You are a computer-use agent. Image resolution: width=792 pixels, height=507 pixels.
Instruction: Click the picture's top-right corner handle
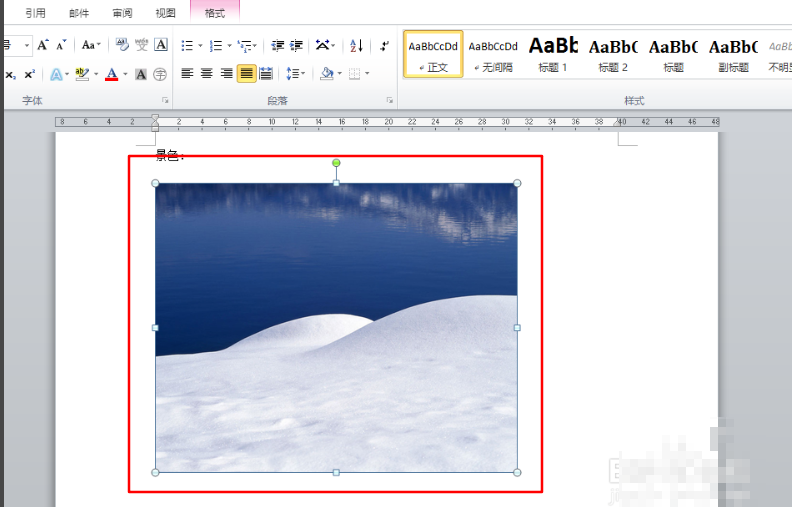pyautogui.click(x=517, y=183)
